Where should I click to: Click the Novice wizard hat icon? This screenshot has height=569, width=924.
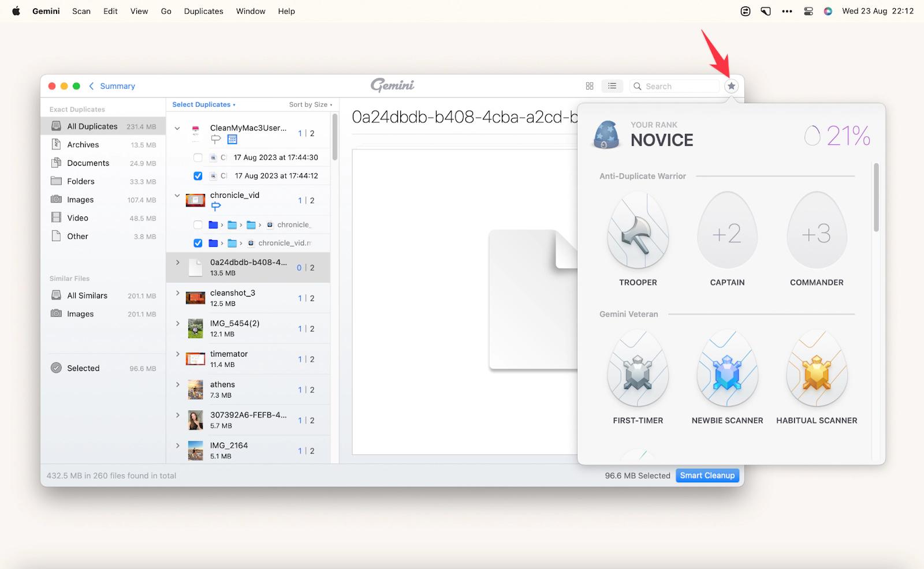(x=606, y=134)
